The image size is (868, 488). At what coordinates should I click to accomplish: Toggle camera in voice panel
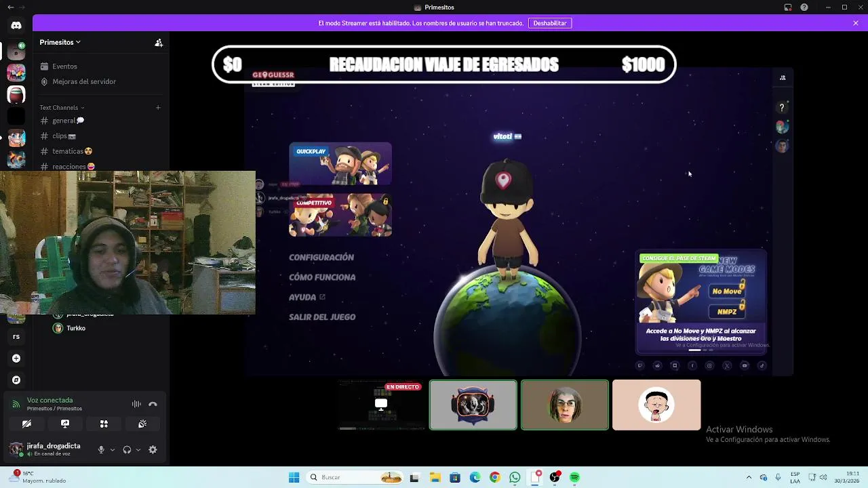coord(26,424)
